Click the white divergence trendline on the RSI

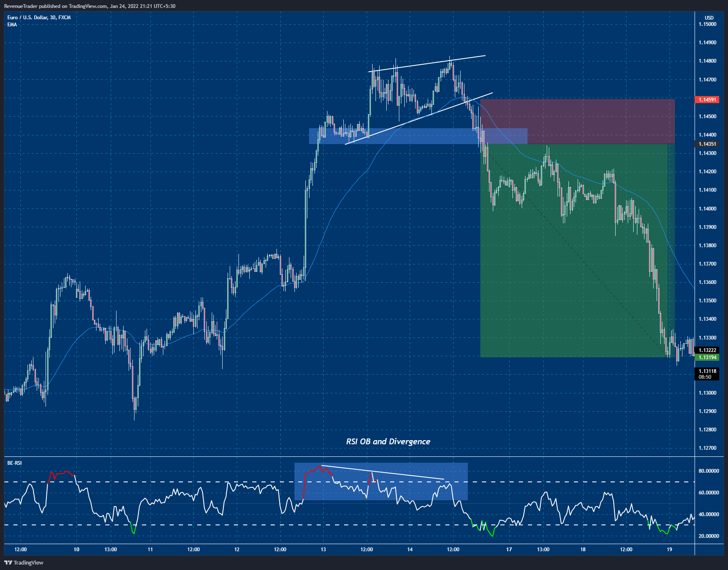(x=383, y=472)
